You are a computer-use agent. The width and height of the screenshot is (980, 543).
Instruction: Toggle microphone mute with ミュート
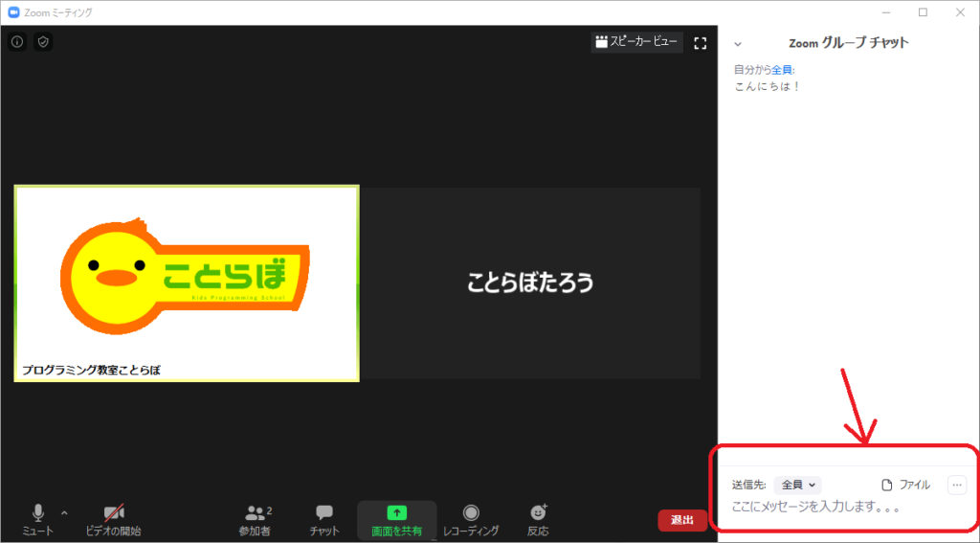pos(38,520)
